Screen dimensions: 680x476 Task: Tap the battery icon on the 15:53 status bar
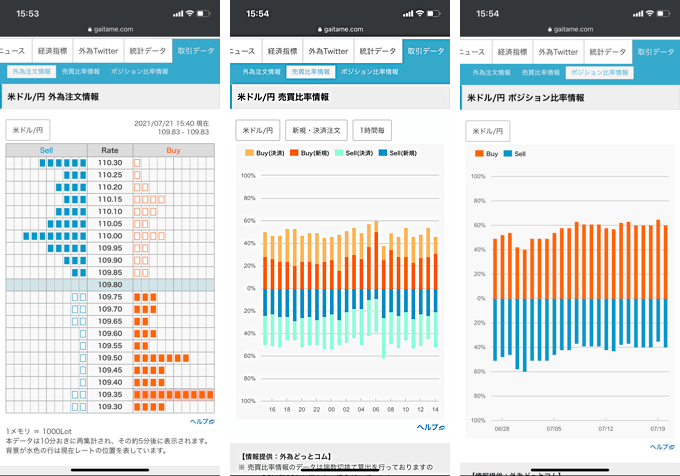pyautogui.click(x=203, y=13)
